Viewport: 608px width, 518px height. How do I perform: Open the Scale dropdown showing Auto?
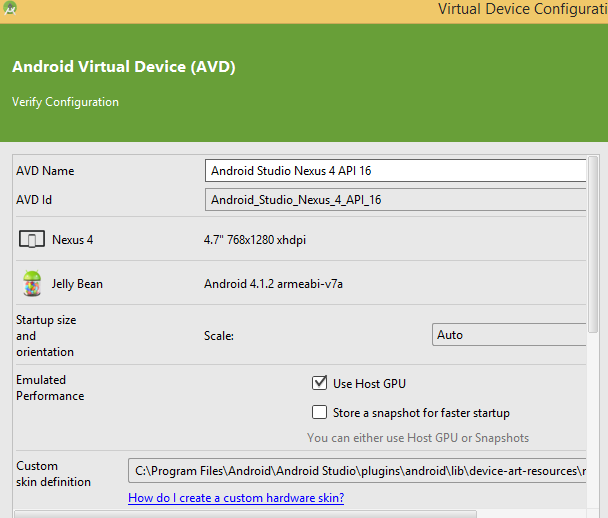pos(510,335)
